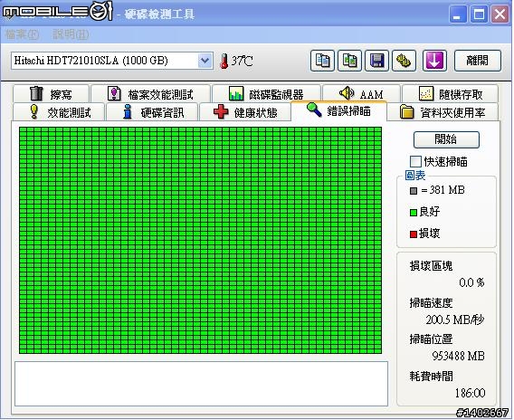Click the 離開 exit button
The height and width of the screenshot is (420, 514).
click(x=478, y=61)
